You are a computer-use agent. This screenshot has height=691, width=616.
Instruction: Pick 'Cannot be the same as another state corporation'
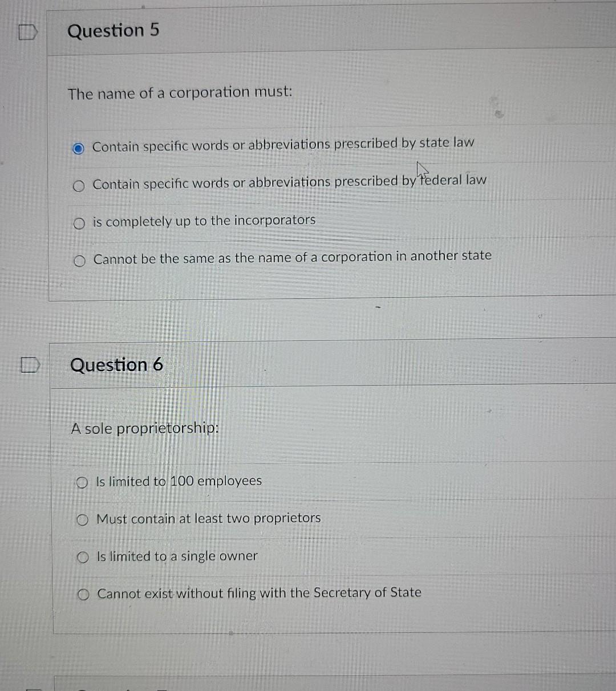point(79,260)
